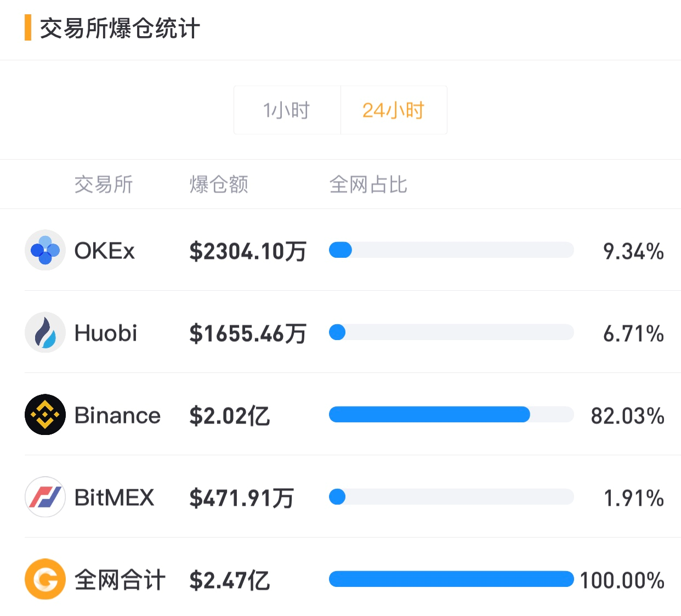Image resolution: width=681 pixels, height=616 pixels.
Task: Click the Huobi exchange logo icon
Action: [x=45, y=332]
